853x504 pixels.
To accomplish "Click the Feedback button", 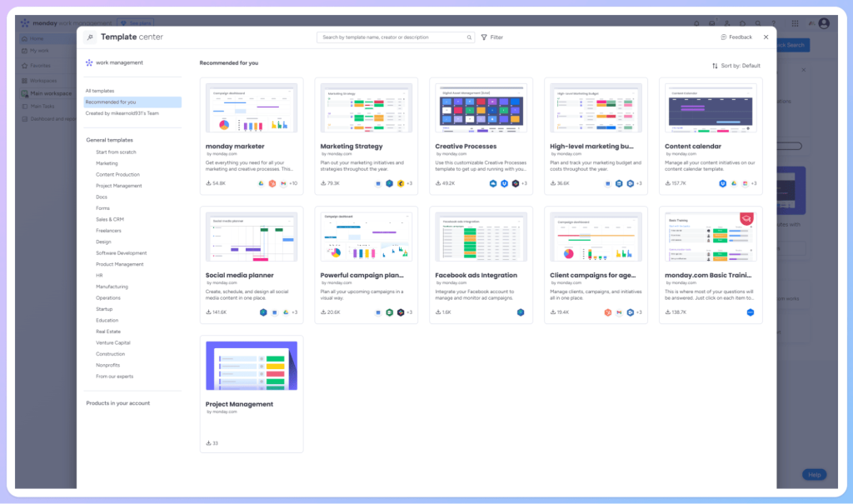I will [x=736, y=37].
